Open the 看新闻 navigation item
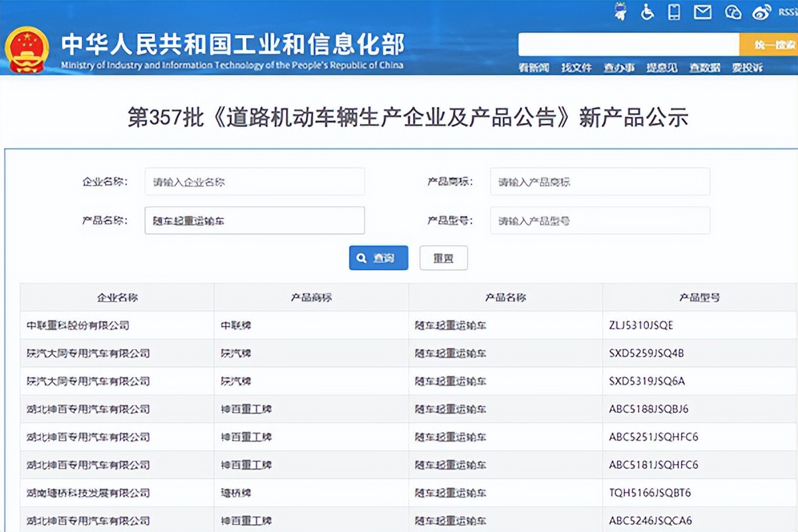This screenshot has height=532, width=798. 532,67
